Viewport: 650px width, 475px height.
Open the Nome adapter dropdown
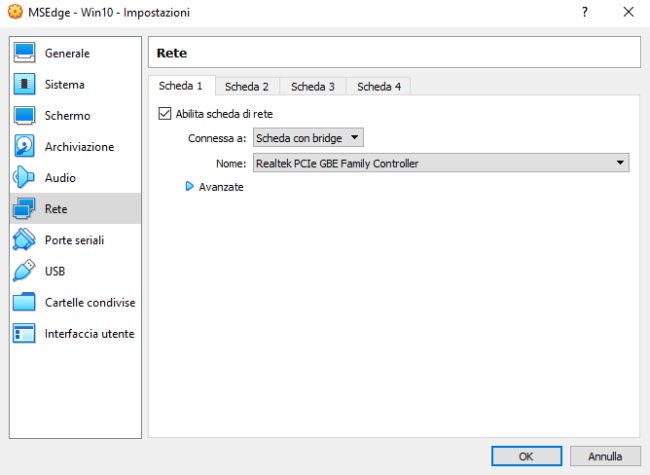[440, 163]
